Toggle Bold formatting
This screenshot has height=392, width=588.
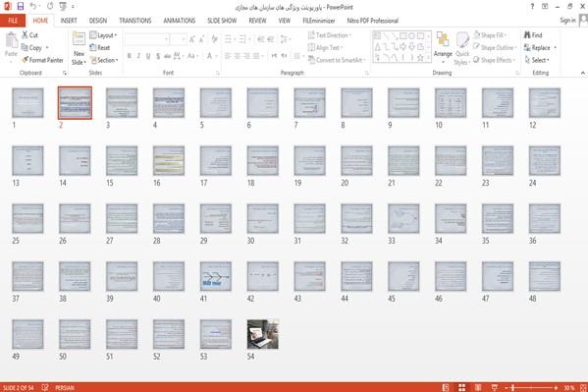[x=130, y=56]
